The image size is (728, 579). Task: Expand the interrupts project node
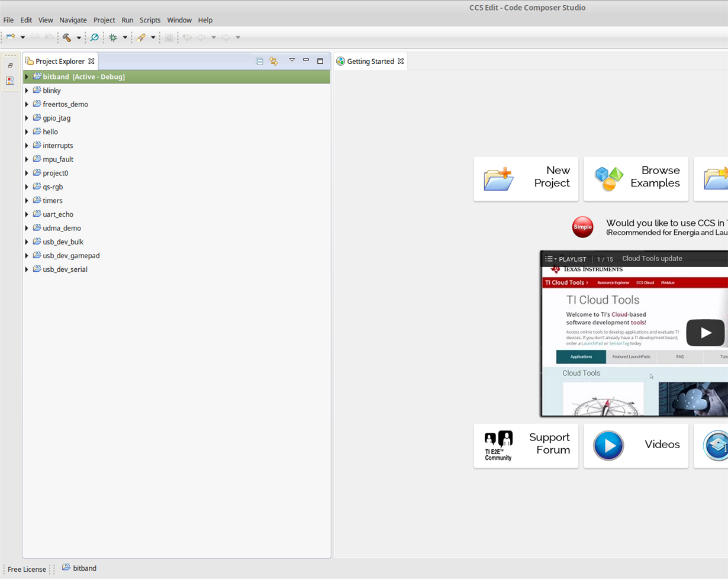[27, 146]
